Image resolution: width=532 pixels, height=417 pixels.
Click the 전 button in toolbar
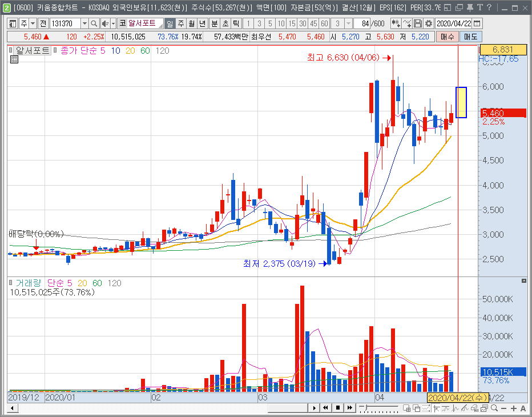pos(43,23)
